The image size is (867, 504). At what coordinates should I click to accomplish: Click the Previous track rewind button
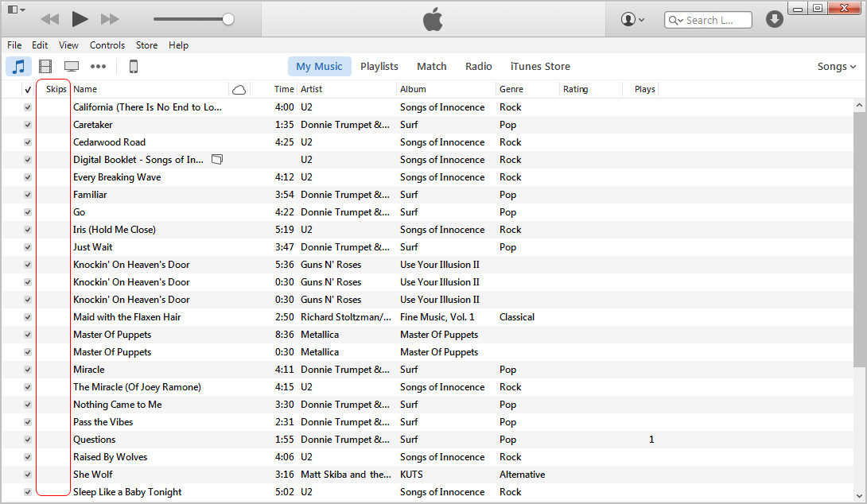50,19
